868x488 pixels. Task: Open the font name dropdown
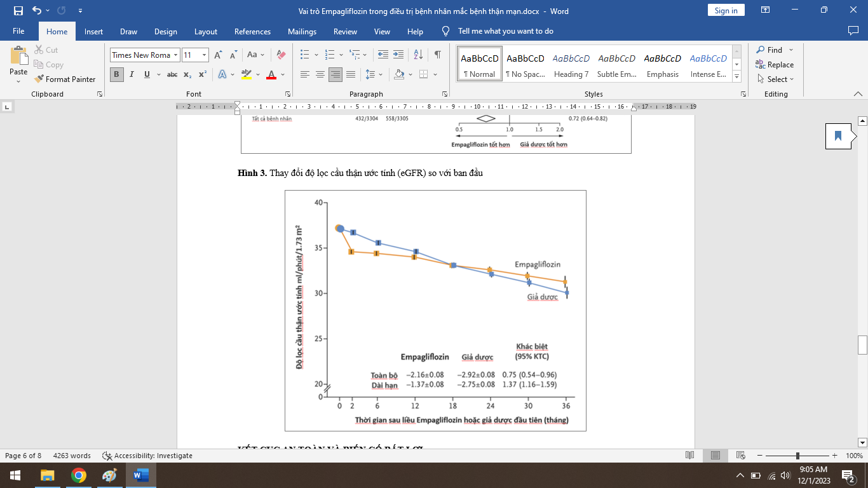coord(175,55)
